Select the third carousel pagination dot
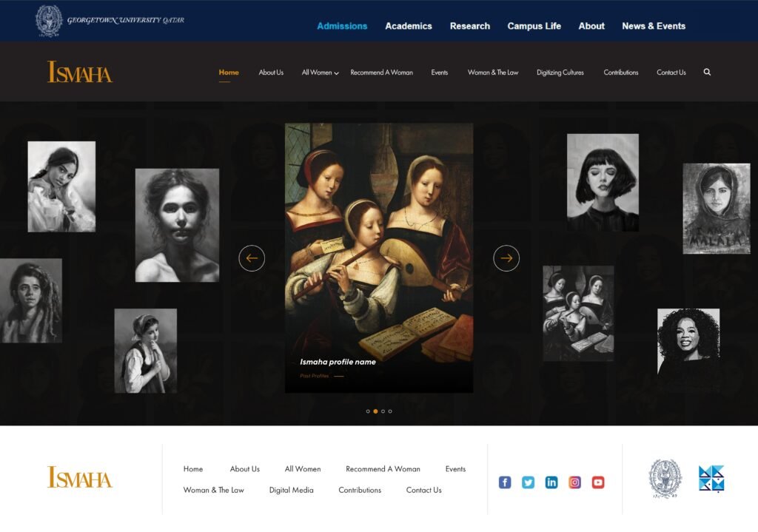758x532 pixels. click(x=383, y=411)
